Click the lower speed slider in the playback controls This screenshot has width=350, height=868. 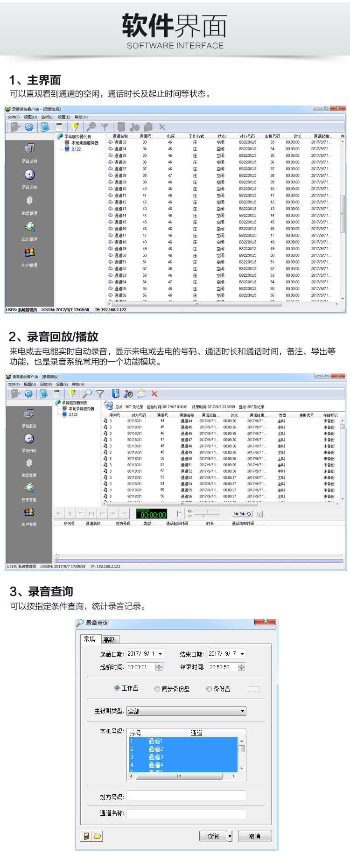(207, 516)
